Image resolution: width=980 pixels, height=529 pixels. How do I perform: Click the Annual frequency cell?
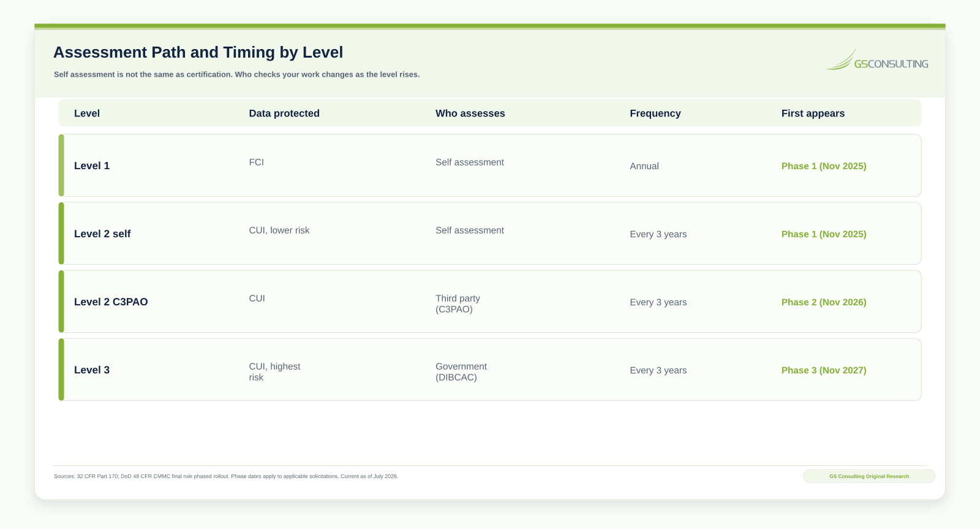click(x=644, y=166)
